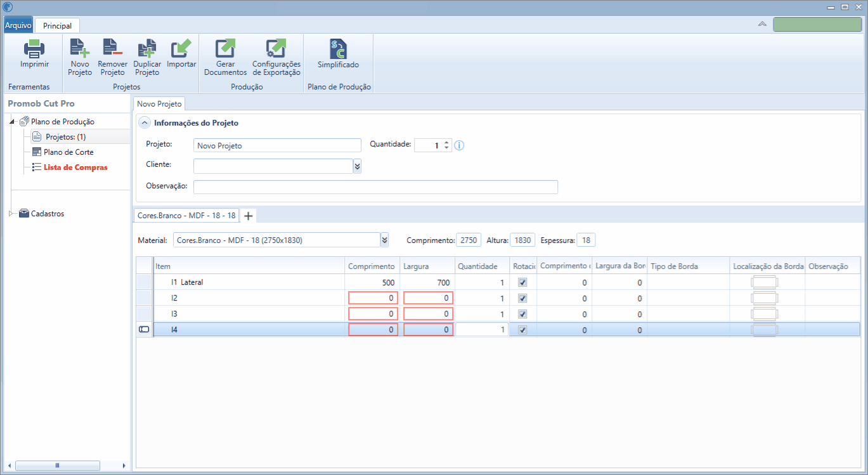This screenshot has width=868, height=475.
Task: Open Lista de Compras in the tree
Action: click(x=75, y=167)
